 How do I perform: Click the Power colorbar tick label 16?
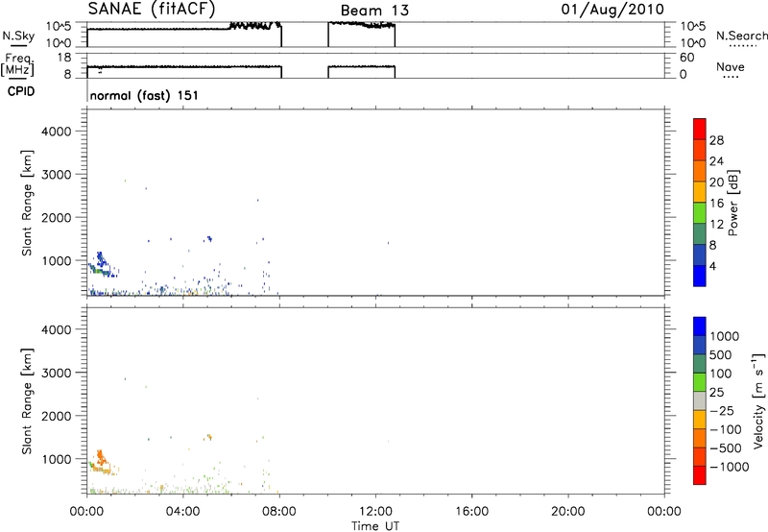(716, 204)
